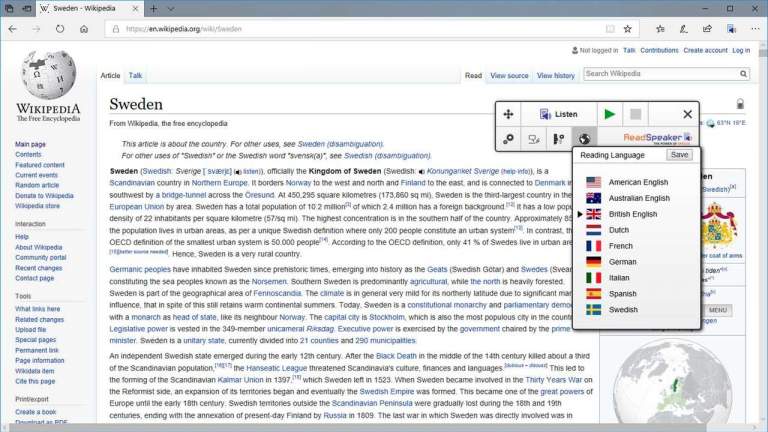
Task: Click the horizontal scrollbar at page bottom
Action: point(380,427)
